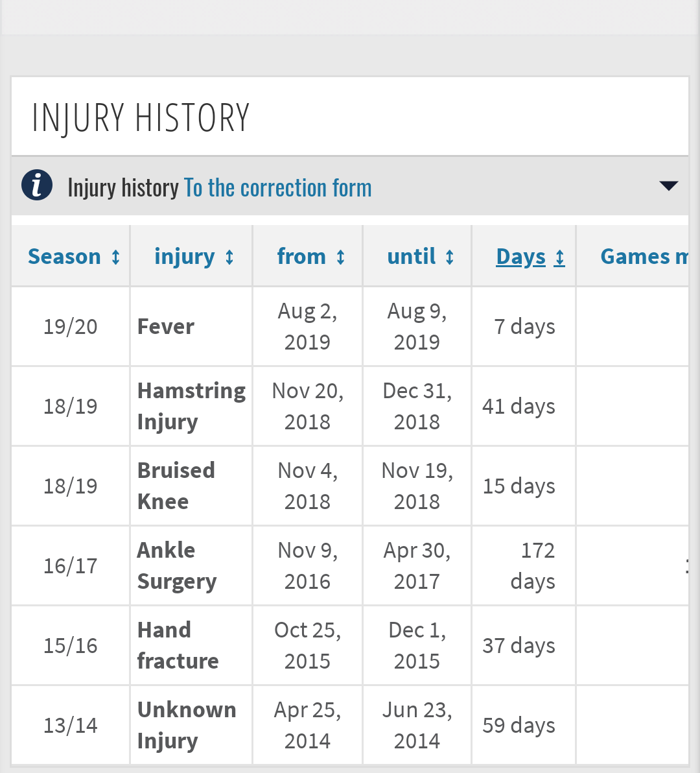Screen dimensions: 700x773
Task: Click the sort arrows next to from
Action: point(340,257)
